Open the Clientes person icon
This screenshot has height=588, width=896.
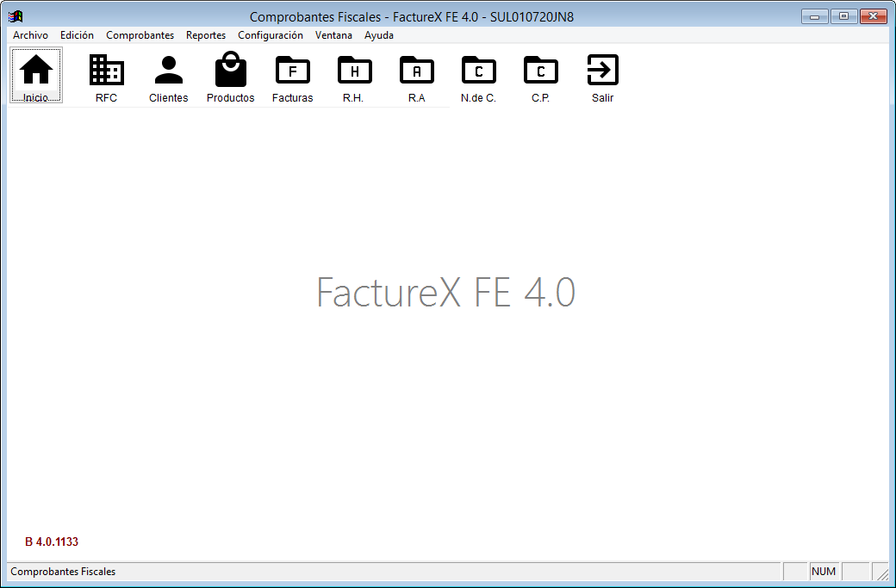pyautogui.click(x=169, y=70)
